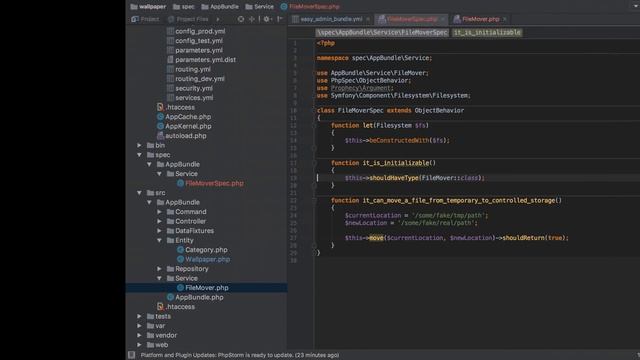Select routing.yml file

point(193,69)
